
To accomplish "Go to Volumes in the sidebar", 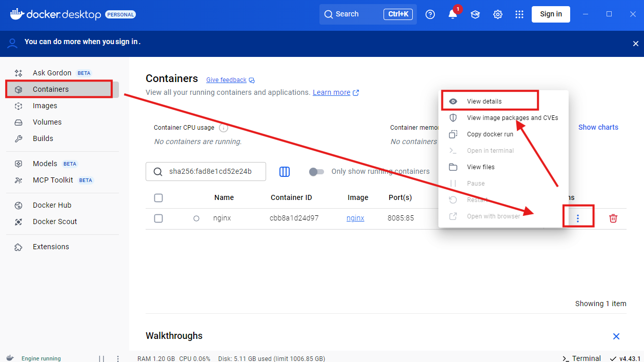I will [62, 122].
